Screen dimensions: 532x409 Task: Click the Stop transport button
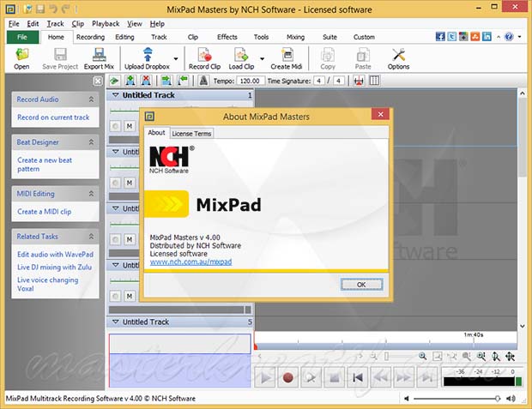(x=335, y=377)
